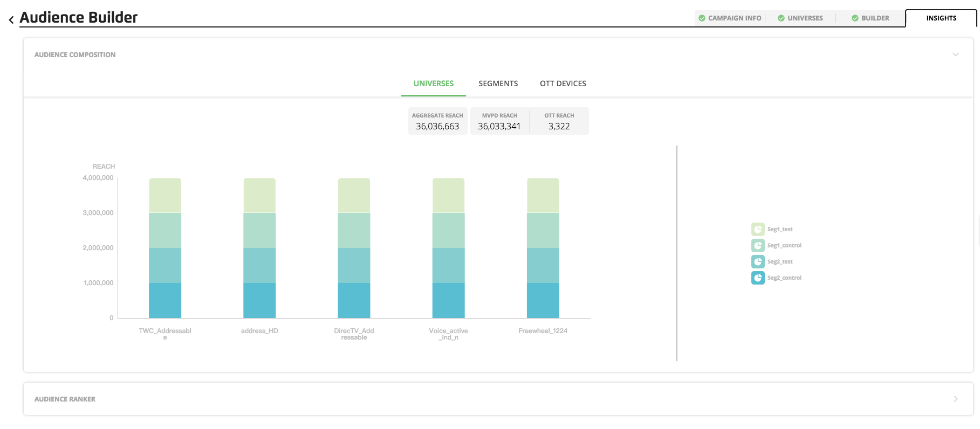Open the Universes step in top navigation
The height and width of the screenshot is (429, 980).
click(x=800, y=18)
